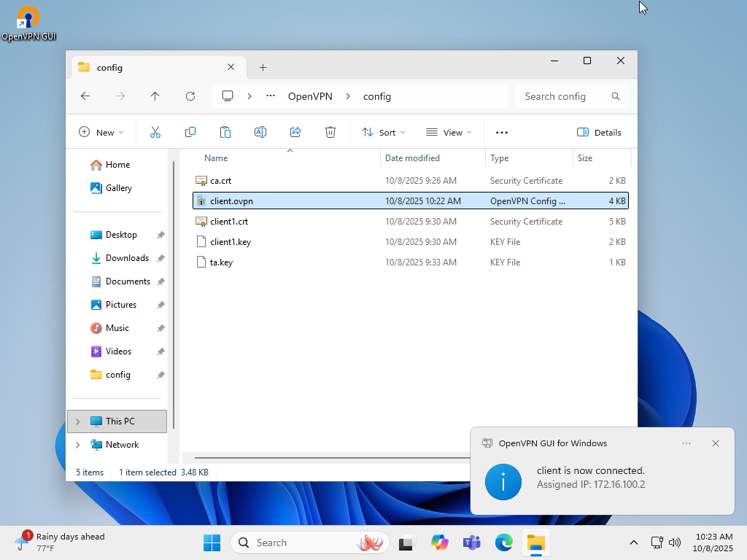Click the Search config input field
The image size is (747, 560).
point(562,96)
